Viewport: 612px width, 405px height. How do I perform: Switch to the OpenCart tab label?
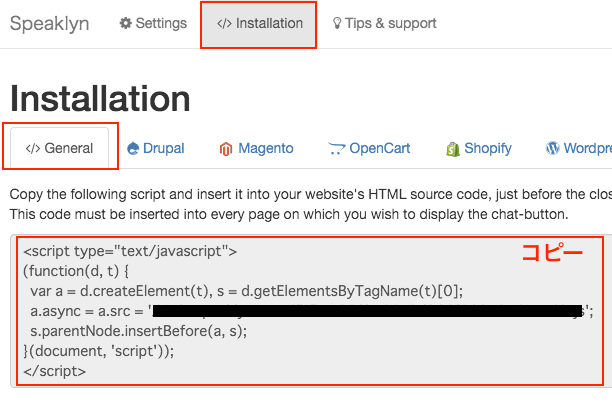379,149
